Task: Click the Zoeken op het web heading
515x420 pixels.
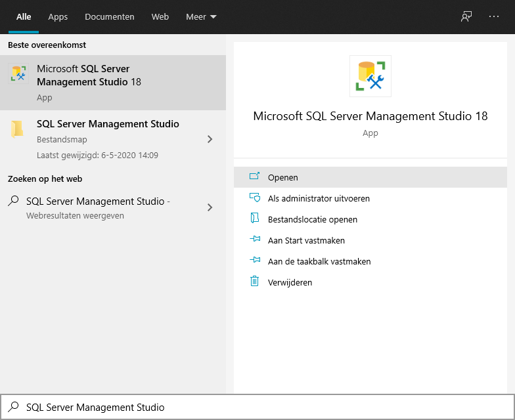Action: pyautogui.click(x=45, y=178)
